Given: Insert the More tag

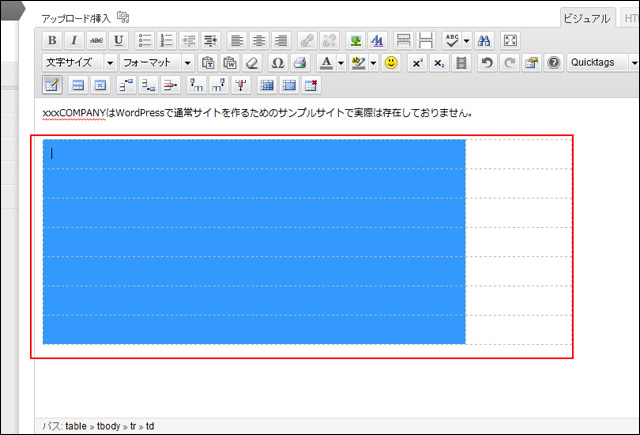Looking at the screenshot, I should 403,40.
